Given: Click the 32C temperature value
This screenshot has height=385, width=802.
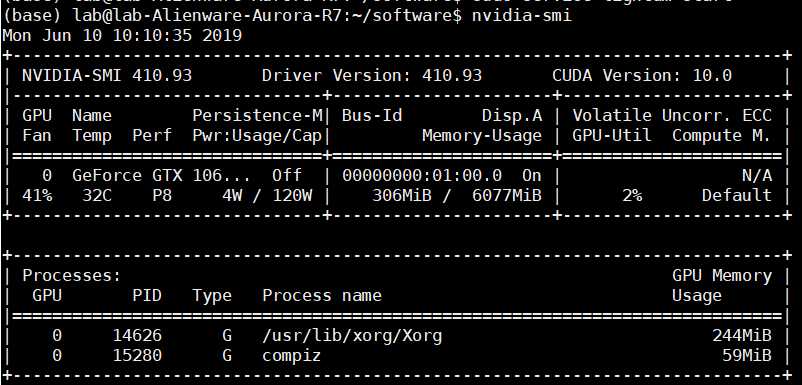Looking at the screenshot, I should pyautogui.click(x=97, y=195).
